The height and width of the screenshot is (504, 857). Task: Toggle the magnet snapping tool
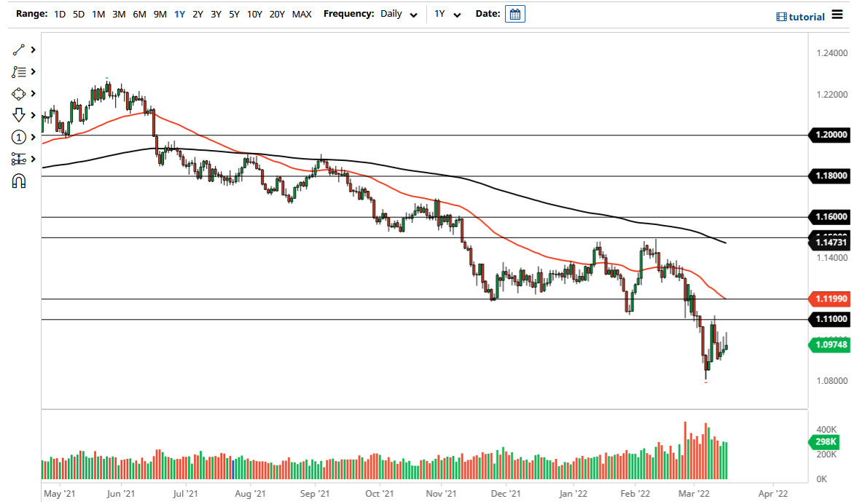(x=17, y=181)
